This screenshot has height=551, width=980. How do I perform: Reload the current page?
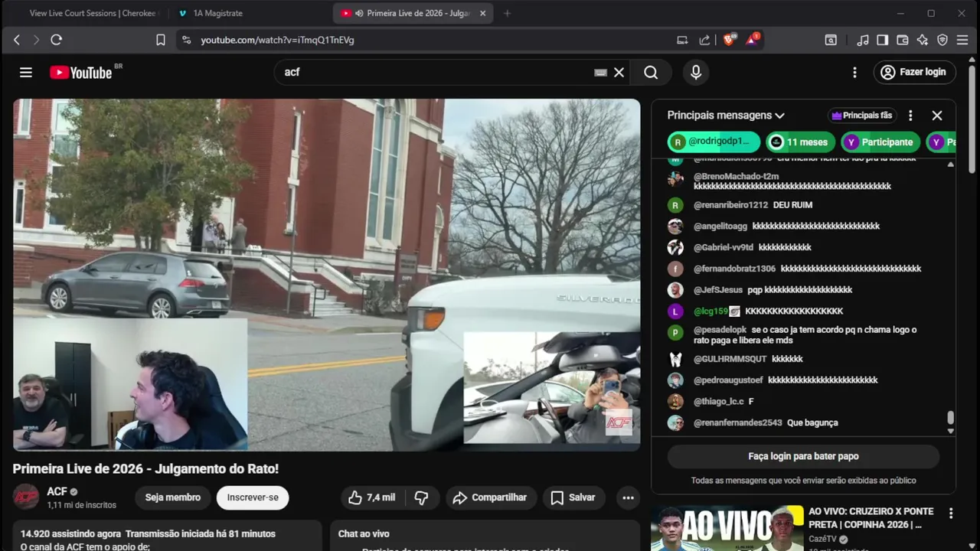click(x=56, y=40)
